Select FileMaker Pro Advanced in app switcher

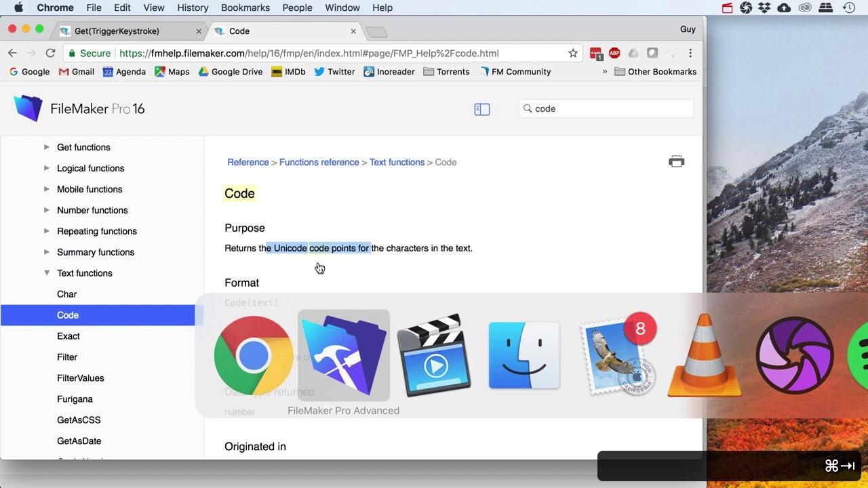pyautogui.click(x=344, y=356)
